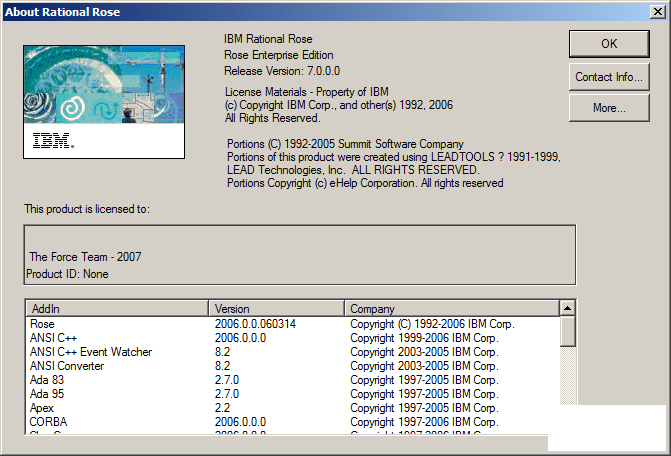Select the ANSI C++ add-in row
The image size is (671, 456).
coord(293,338)
